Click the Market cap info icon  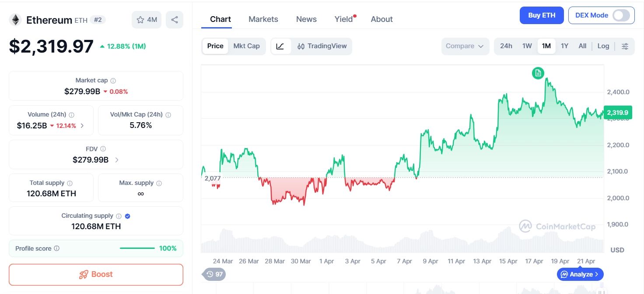point(113,81)
